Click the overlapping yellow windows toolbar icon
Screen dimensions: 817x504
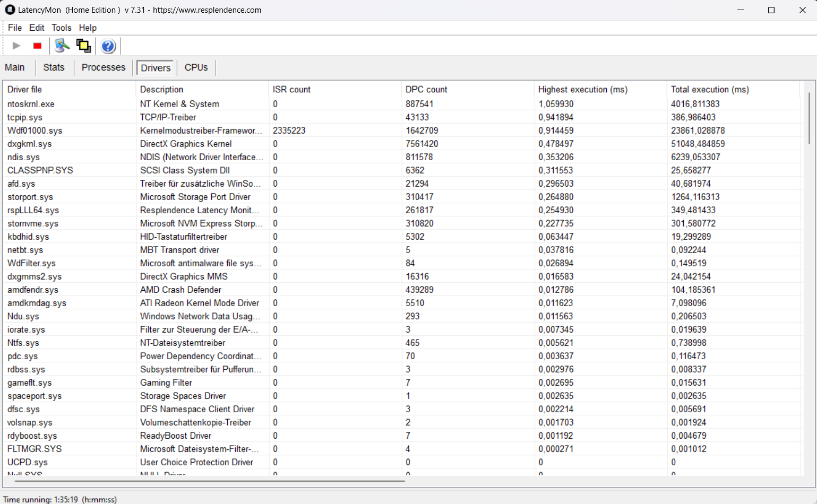click(83, 46)
